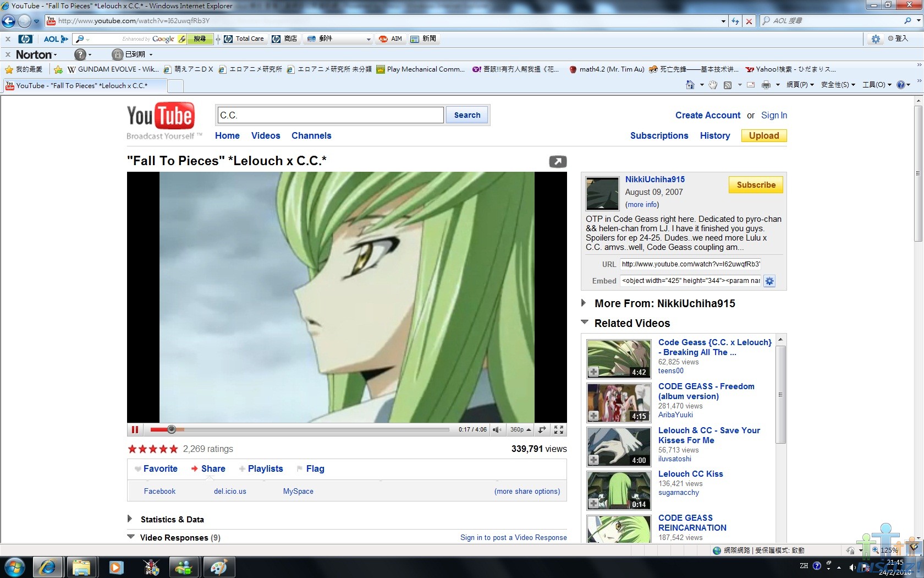Screen dimensions: 924x578
Task: Click the Print toolbar icon
Action: coord(766,85)
